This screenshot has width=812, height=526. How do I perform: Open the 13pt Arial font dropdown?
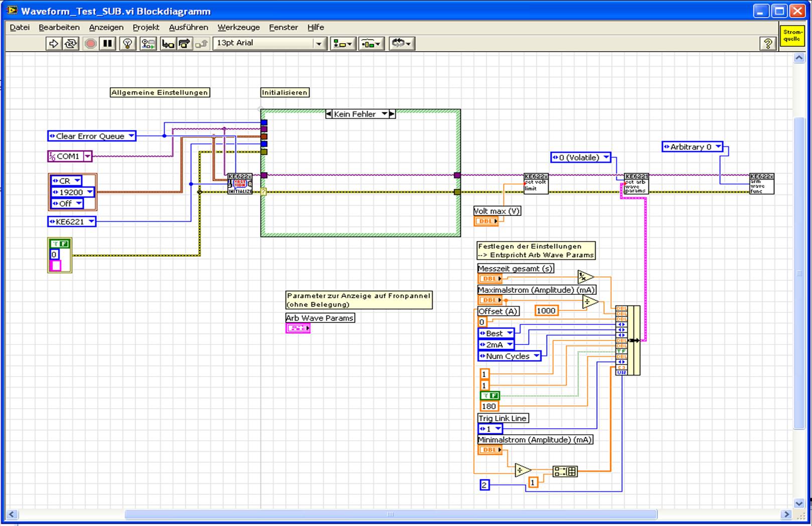click(x=318, y=44)
